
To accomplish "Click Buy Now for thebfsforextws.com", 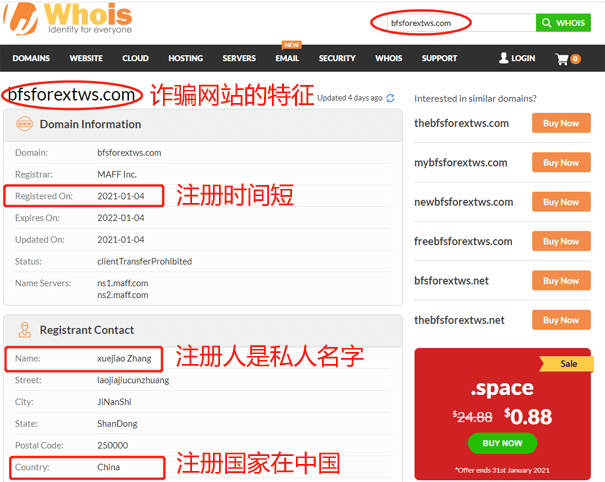I will tap(561, 123).
